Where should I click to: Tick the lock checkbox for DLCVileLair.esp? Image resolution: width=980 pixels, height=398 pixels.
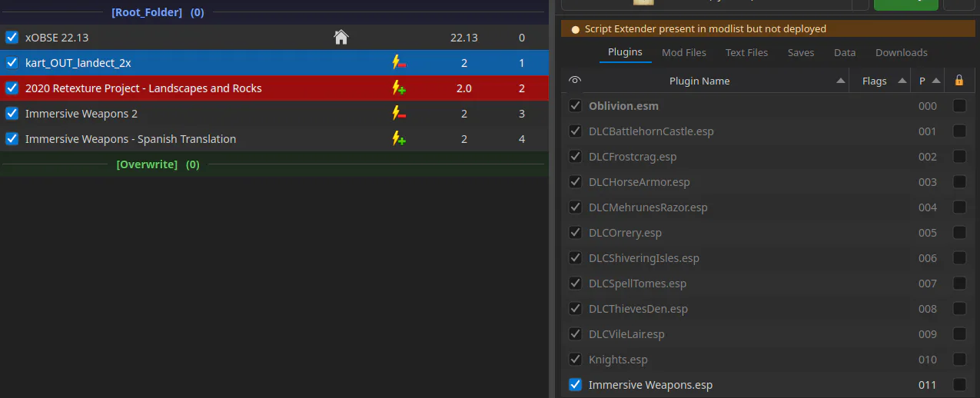[959, 334]
